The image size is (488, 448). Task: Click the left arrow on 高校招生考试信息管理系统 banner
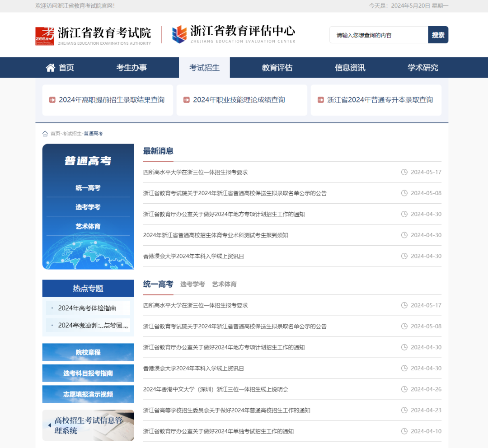click(49, 425)
